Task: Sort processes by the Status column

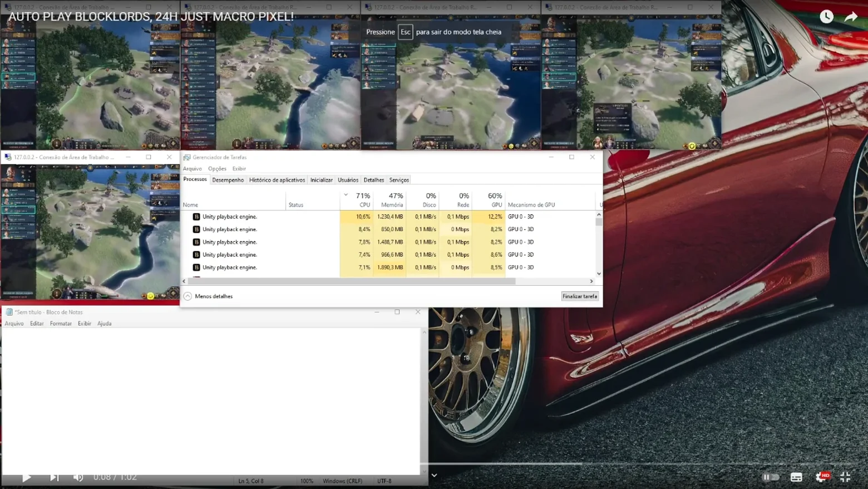Action: [313, 201]
